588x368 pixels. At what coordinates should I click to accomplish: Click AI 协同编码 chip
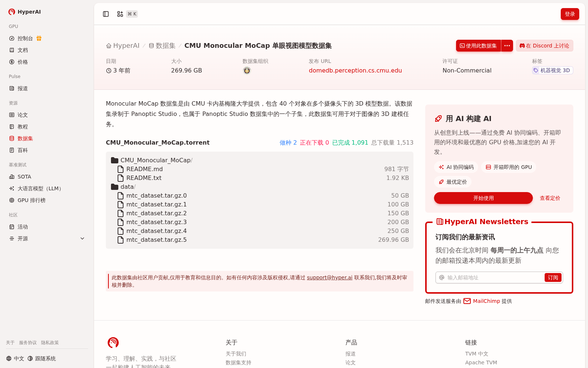[x=456, y=167]
